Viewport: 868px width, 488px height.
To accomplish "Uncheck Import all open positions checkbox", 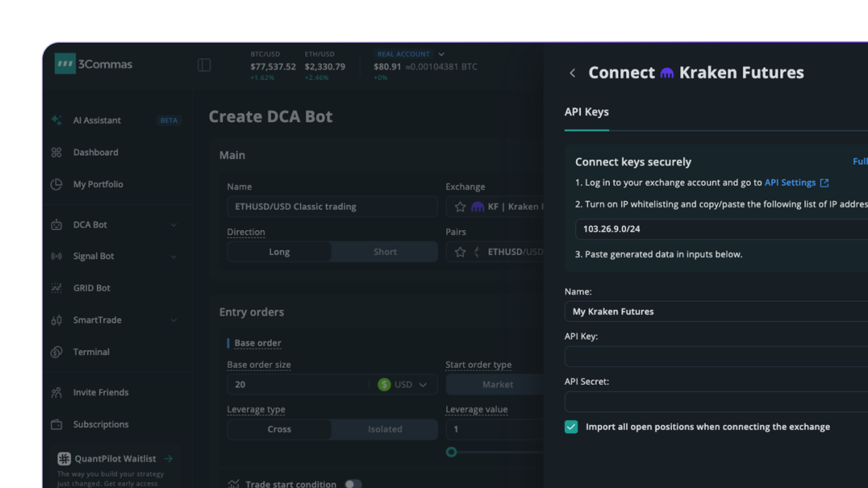I will pyautogui.click(x=571, y=427).
